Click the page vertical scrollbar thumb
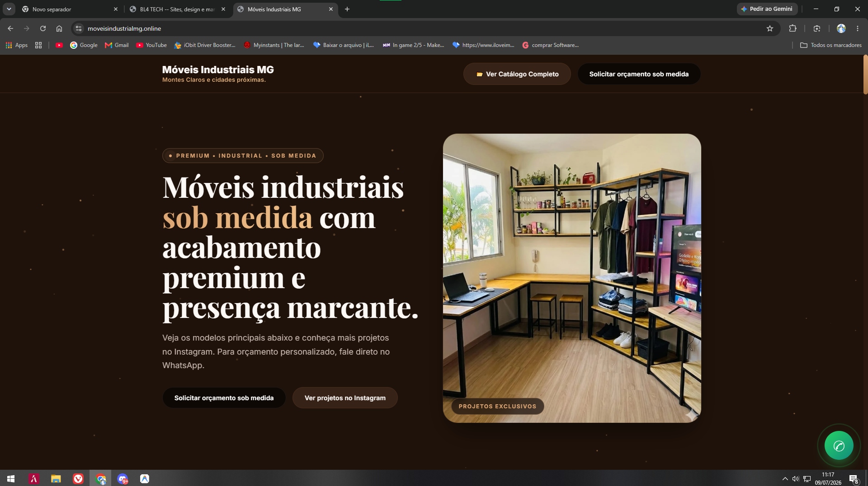 [x=865, y=75]
